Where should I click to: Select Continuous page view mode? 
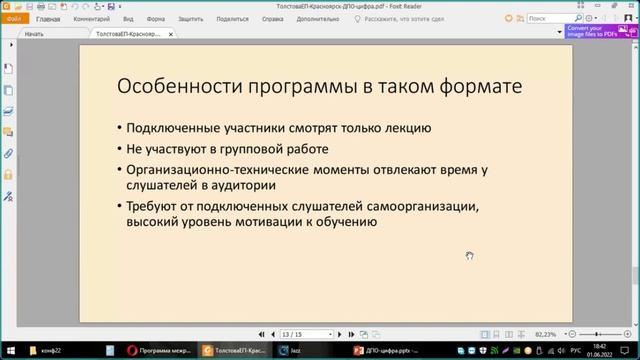click(x=496, y=334)
